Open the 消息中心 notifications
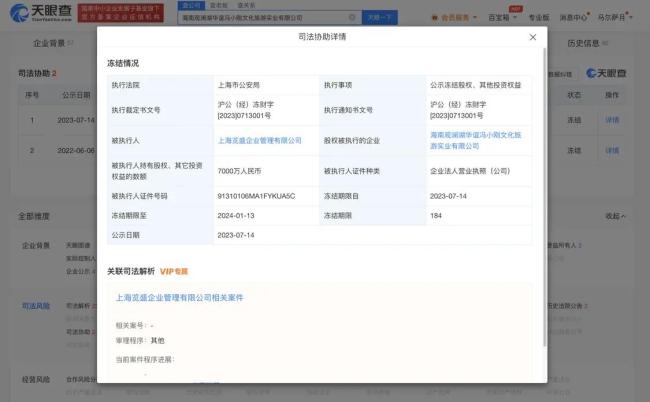 [574, 17]
